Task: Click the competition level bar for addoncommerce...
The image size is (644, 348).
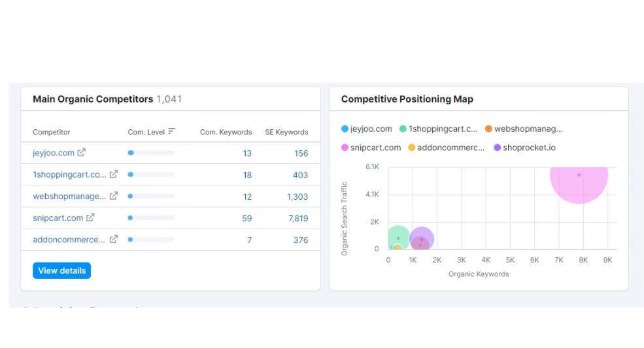Action: [x=151, y=239]
